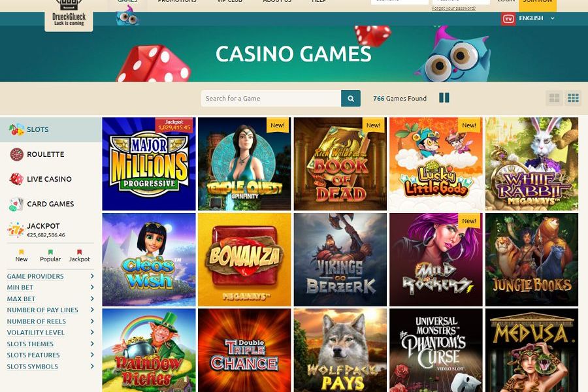Viewport: 588px width, 392px height.
Task: Focus the Search for a Game field
Action: pyautogui.click(x=271, y=98)
